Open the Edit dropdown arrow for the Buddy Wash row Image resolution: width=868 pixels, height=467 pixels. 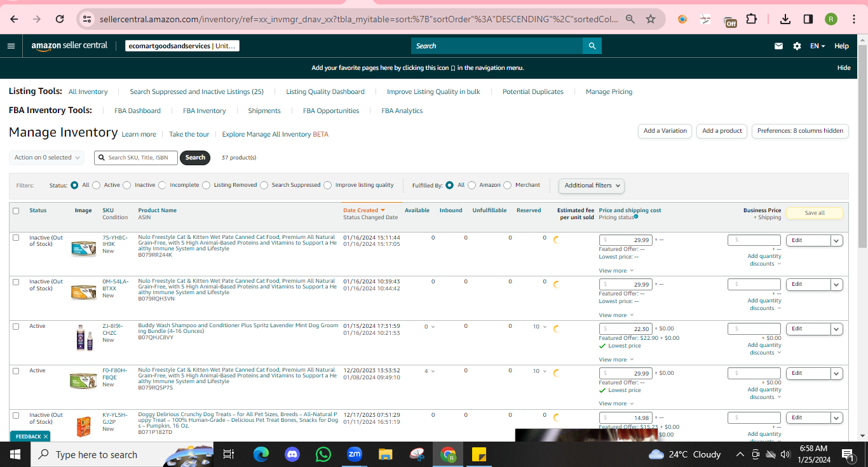tap(837, 329)
